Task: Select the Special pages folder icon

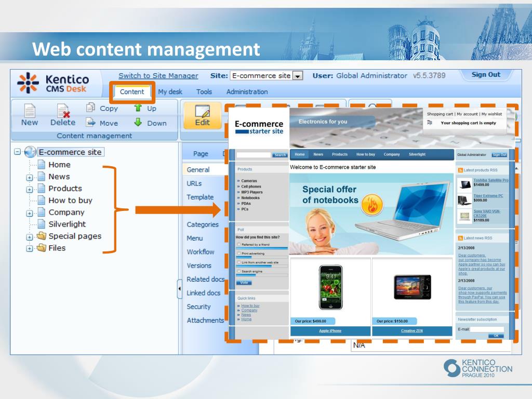Action: [x=42, y=236]
